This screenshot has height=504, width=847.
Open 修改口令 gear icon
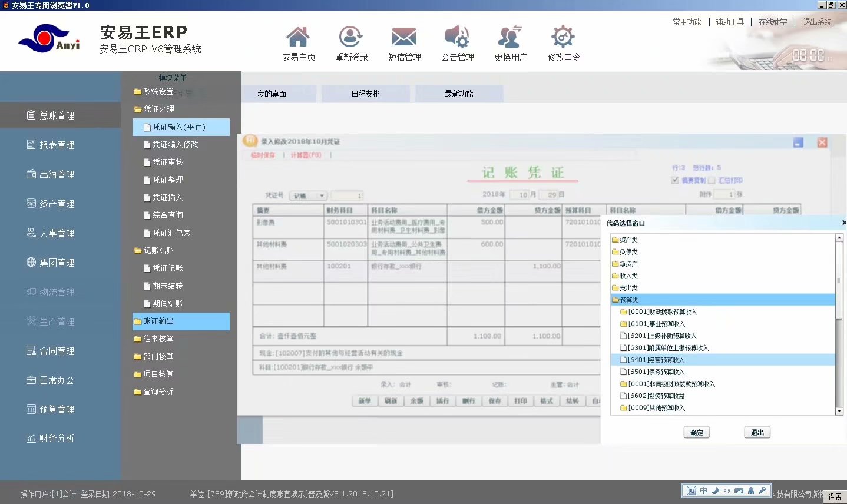(563, 37)
